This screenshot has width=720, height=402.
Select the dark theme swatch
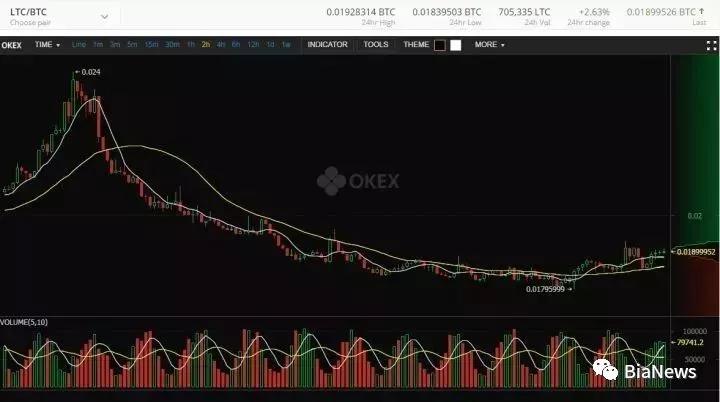(x=439, y=45)
